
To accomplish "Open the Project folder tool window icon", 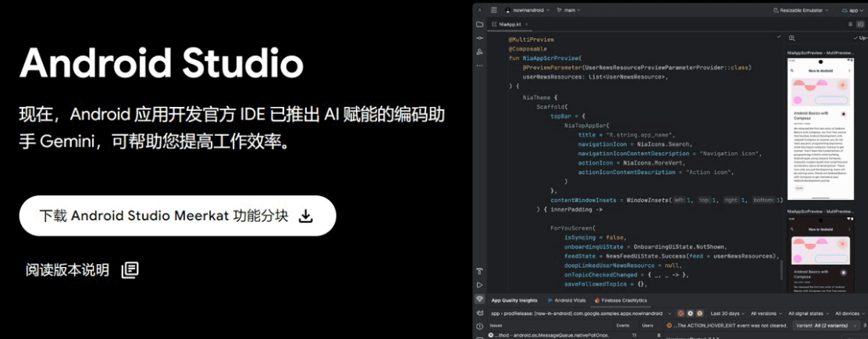I will pyautogui.click(x=479, y=24).
